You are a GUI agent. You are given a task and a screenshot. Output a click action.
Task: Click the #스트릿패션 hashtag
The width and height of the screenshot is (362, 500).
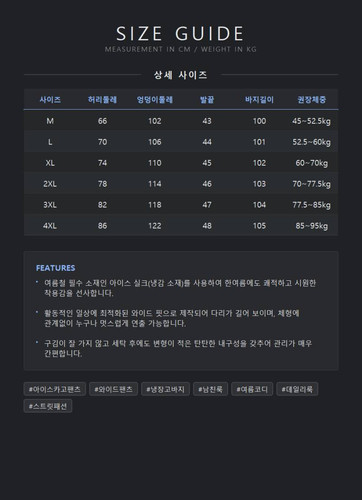(48, 406)
